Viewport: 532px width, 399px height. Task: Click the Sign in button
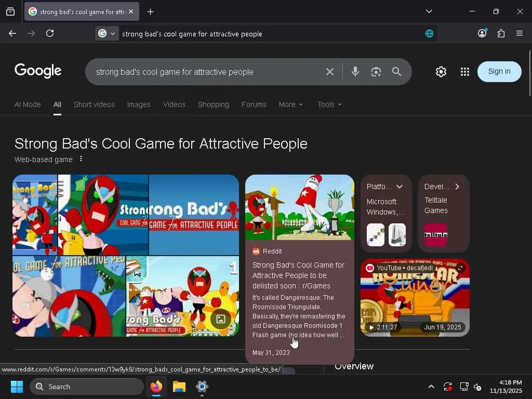pyautogui.click(x=499, y=72)
